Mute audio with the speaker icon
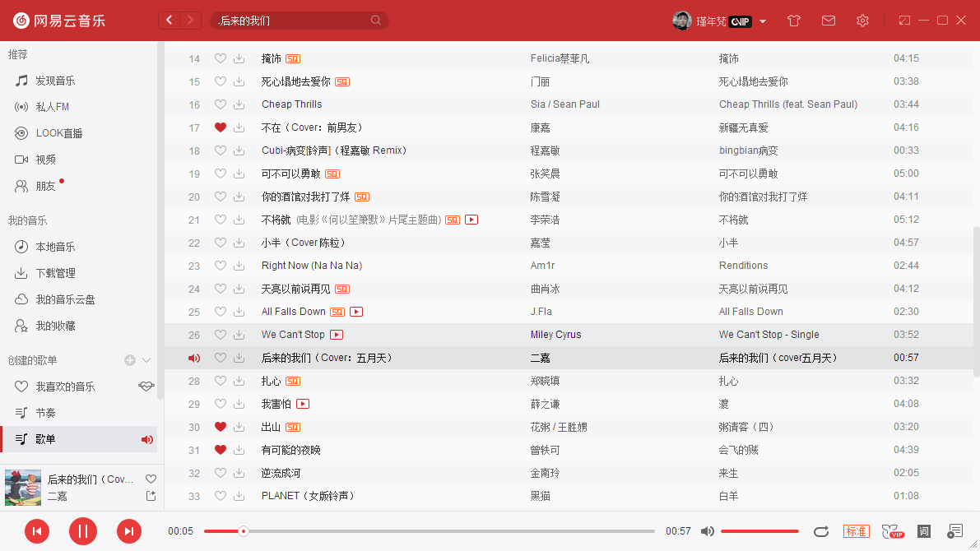Screen dimensions: 980x551 pos(708,531)
